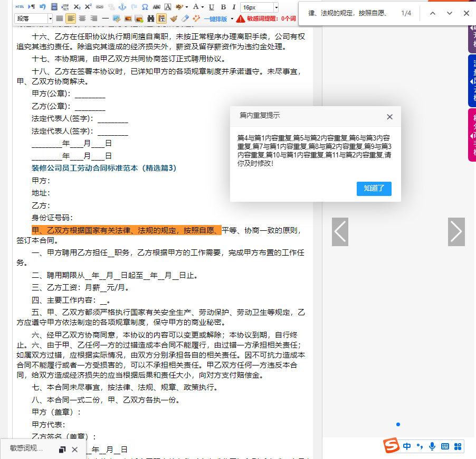
Task: Open font color picker arrow
Action: point(203,7)
